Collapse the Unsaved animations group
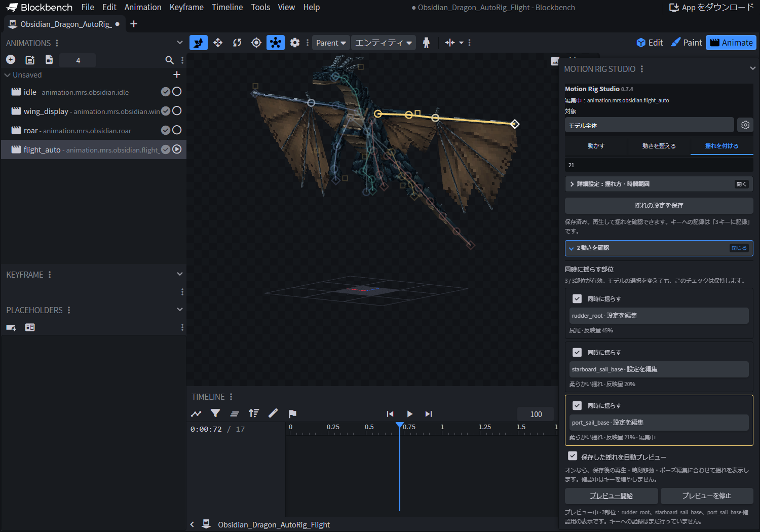 (8, 75)
